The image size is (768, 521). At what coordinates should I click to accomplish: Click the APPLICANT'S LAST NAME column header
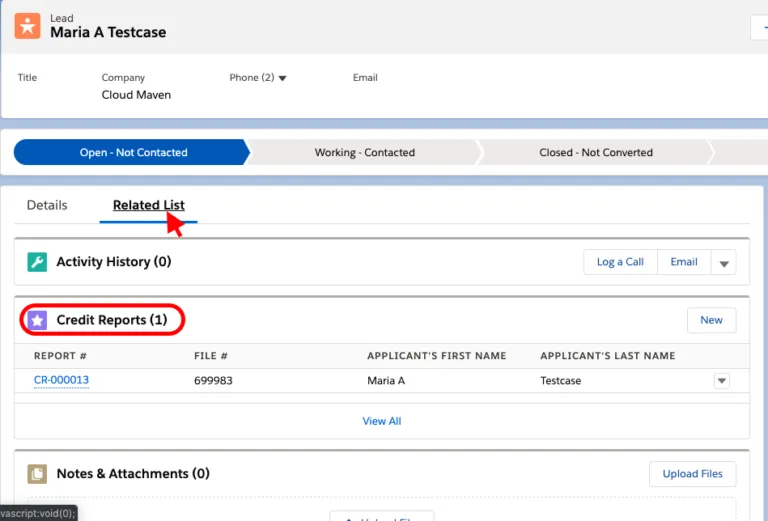(x=607, y=356)
